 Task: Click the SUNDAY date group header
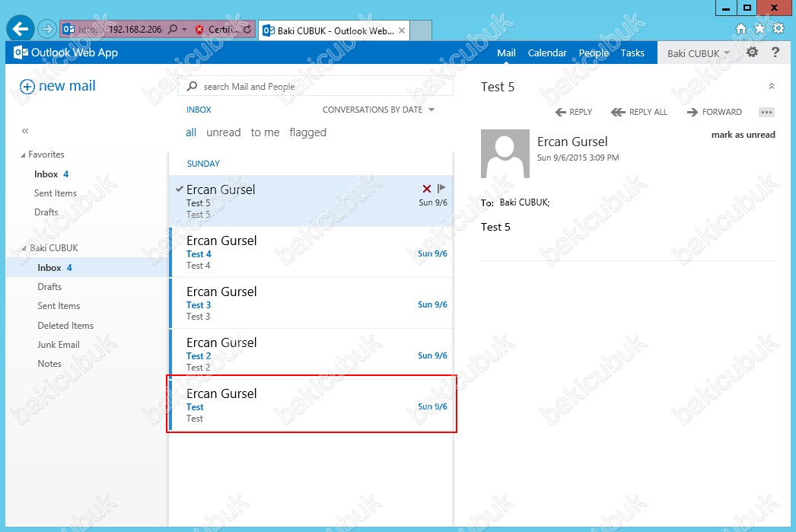(x=203, y=164)
